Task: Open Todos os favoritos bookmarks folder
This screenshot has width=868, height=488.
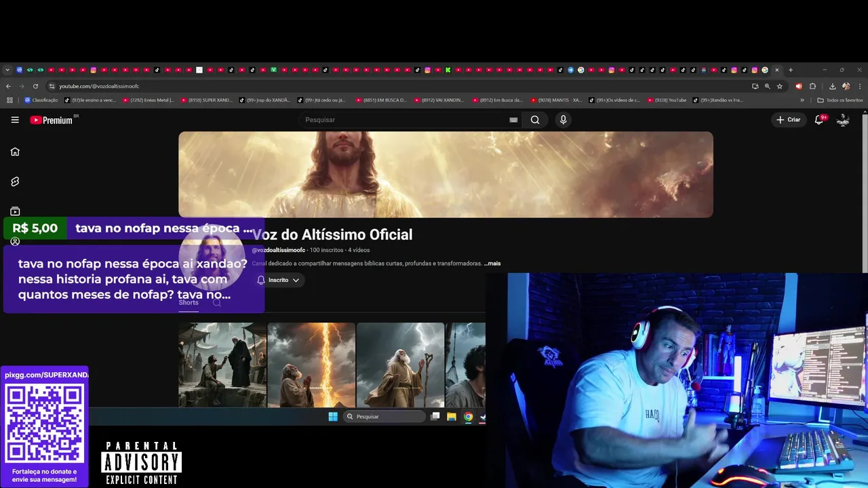Action: [840, 100]
